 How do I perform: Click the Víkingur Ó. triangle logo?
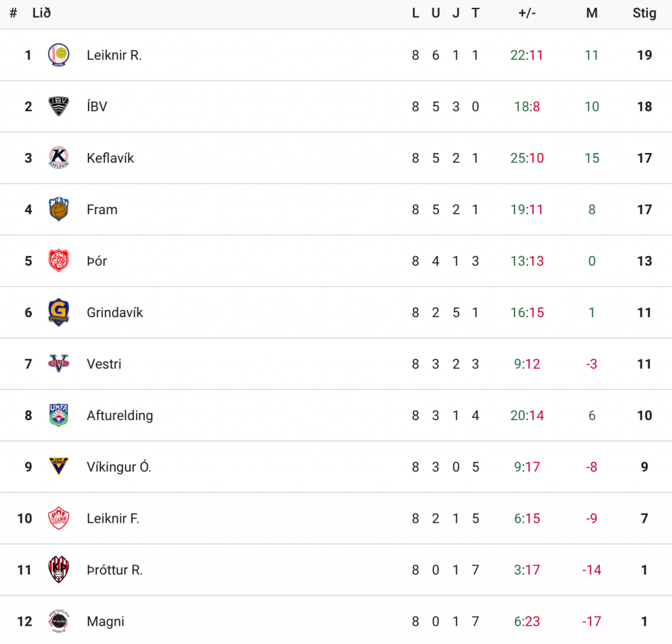pyautogui.click(x=58, y=467)
